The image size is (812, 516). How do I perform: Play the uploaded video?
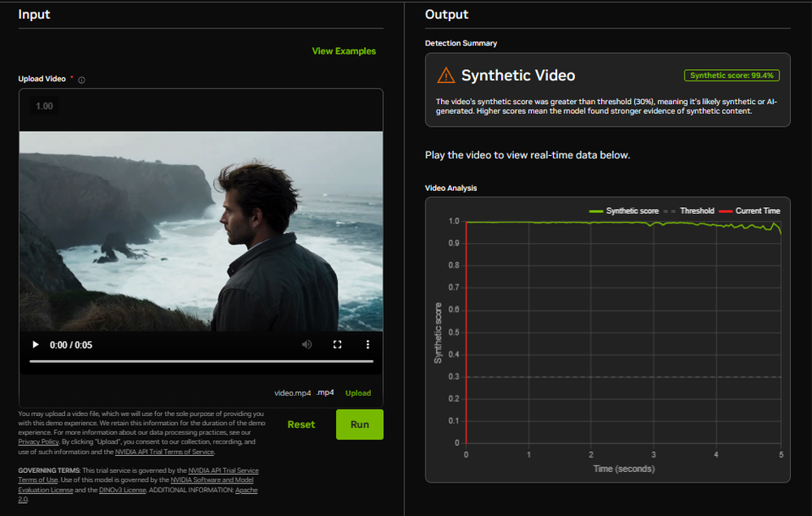tap(35, 345)
